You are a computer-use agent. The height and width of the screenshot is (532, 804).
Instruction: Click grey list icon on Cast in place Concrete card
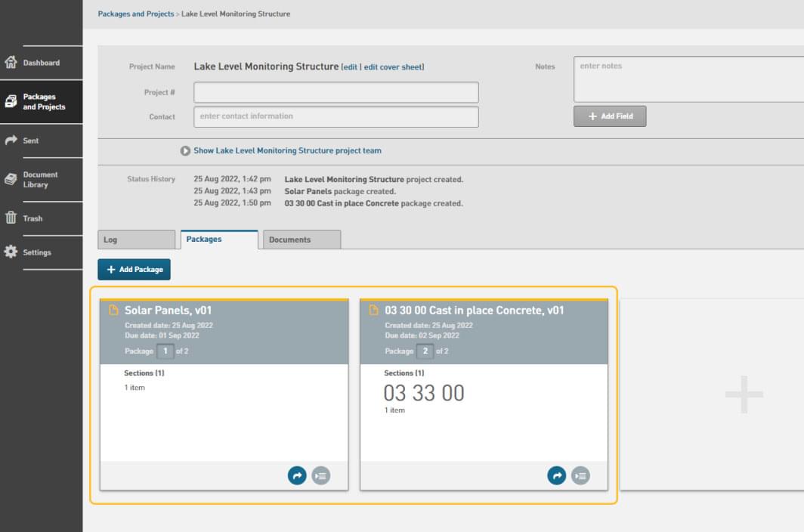point(581,475)
